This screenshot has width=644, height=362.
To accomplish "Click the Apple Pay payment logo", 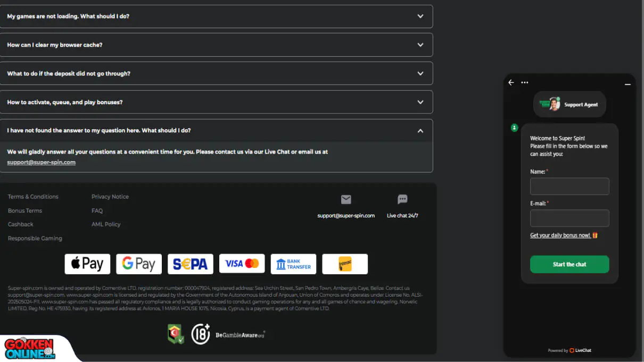I will tap(87, 264).
